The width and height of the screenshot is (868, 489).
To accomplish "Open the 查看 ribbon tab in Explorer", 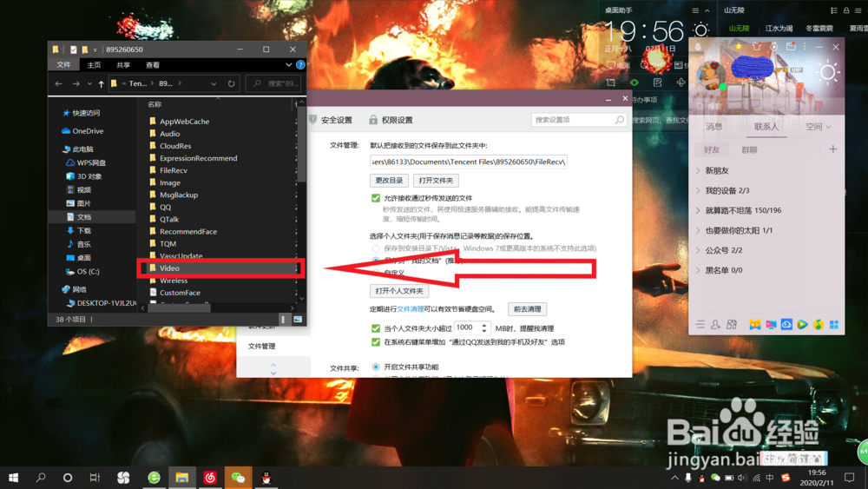I will click(153, 65).
